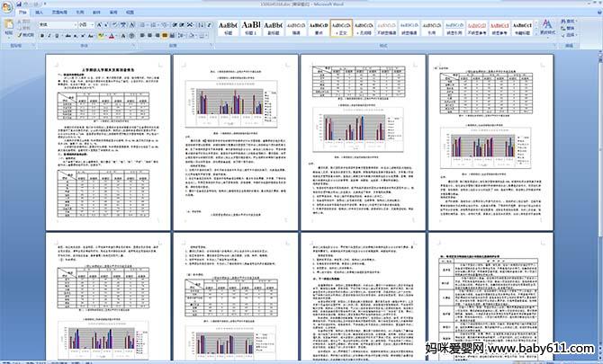Toggle underline formatting

pyautogui.click(x=58, y=36)
